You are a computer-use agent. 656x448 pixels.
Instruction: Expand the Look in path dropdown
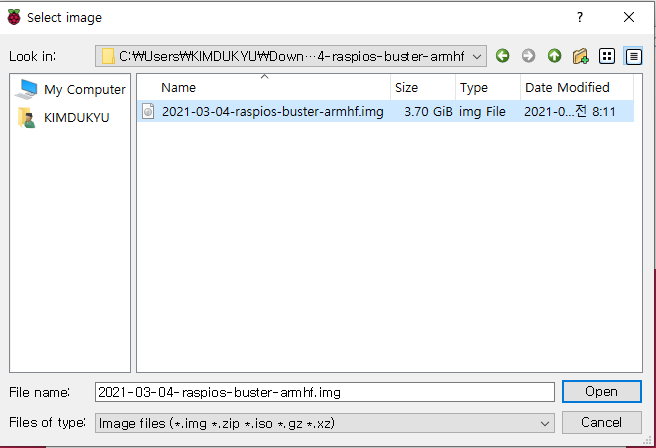tap(477, 56)
